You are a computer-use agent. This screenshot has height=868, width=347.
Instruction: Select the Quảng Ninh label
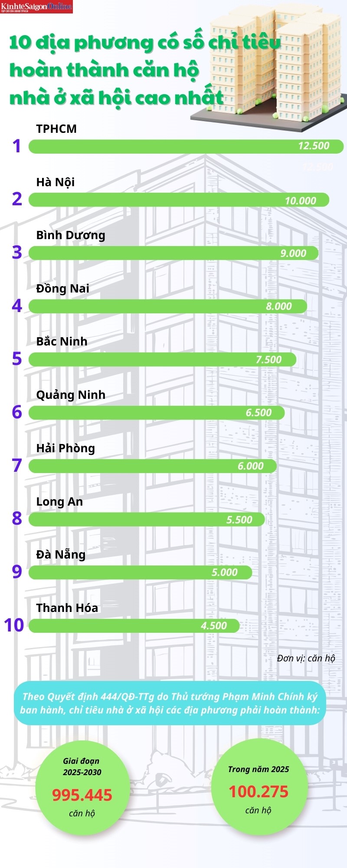[71, 395]
